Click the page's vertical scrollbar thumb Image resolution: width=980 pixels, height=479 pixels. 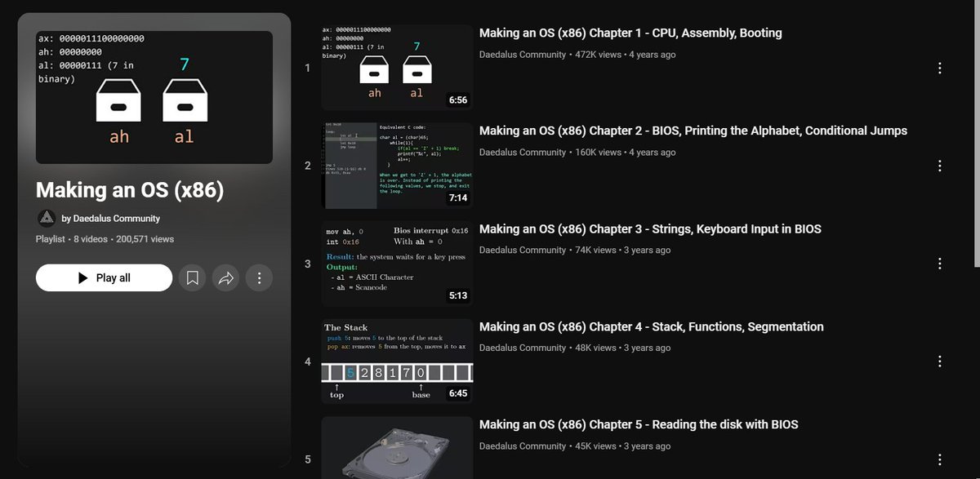point(976,134)
